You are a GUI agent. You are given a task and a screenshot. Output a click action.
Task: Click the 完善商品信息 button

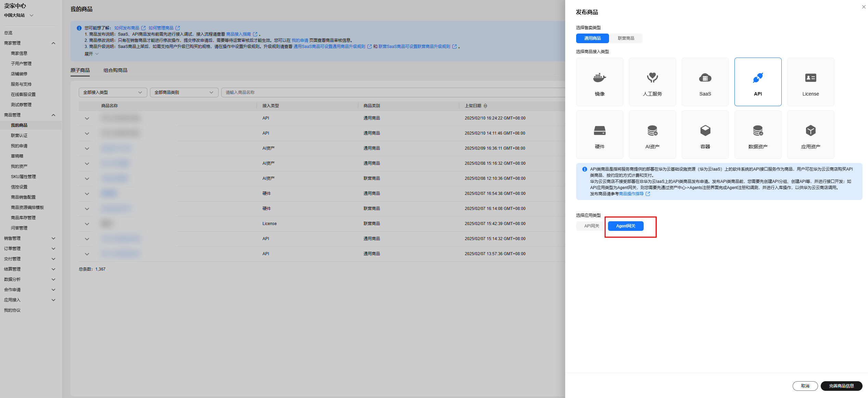click(x=841, y=386)
